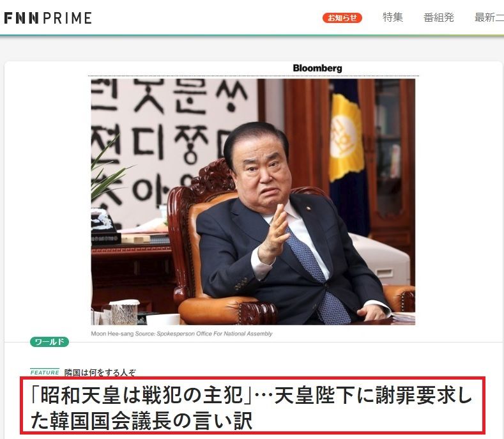Click the photo caption crediting Spokesperson Office
This screenshot has width=504, height=439.
point(181,334)
